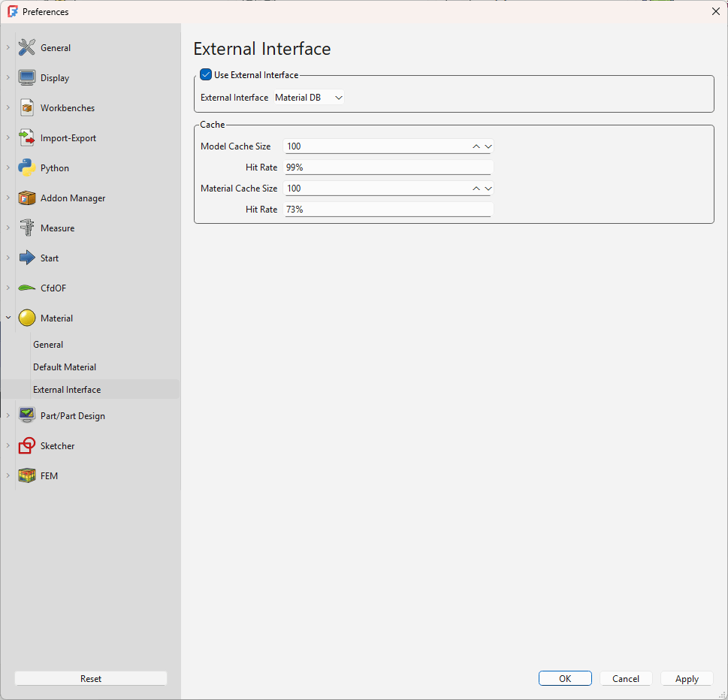
Task: Open the External Interface Material DB dropdown
Action: point(309,98)
